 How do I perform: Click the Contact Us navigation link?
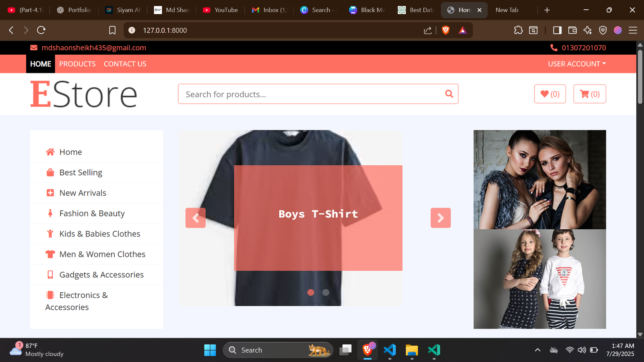point(125,64)
